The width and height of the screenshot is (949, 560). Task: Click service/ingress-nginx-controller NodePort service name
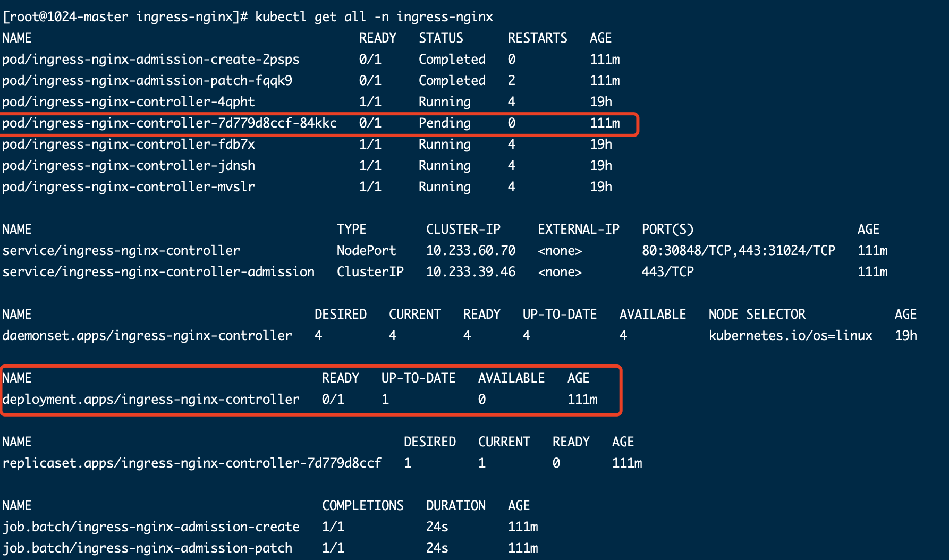point(121,251)
